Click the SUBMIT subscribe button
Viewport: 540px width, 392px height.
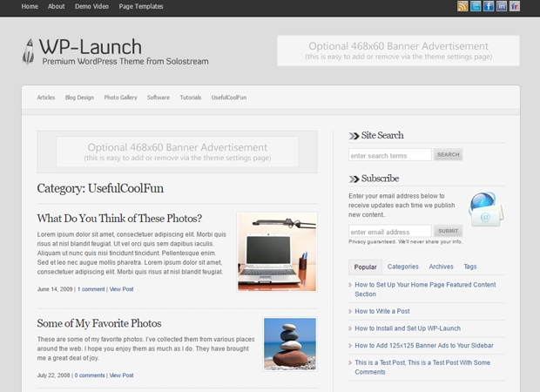point(448,231)
